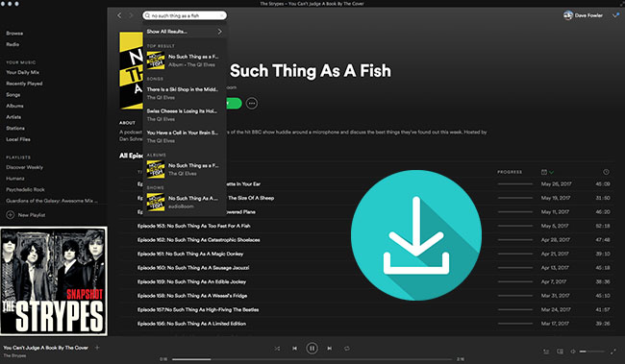Open Browse in the sidebar
The image size is (625, 364).
pyautogui.click(x=14, y=33)
